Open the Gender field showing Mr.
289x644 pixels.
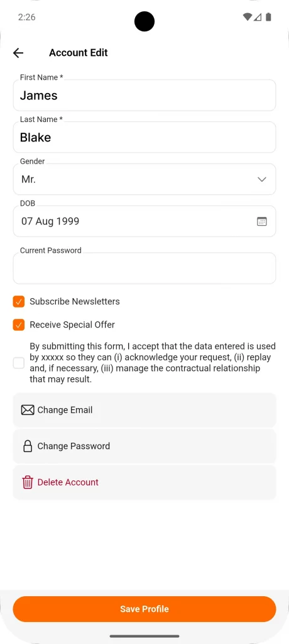[144, 179]
